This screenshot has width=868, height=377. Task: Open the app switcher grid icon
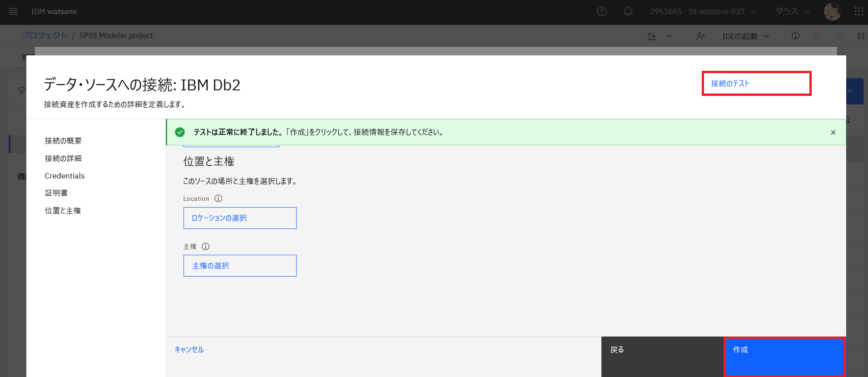(858, 11)
